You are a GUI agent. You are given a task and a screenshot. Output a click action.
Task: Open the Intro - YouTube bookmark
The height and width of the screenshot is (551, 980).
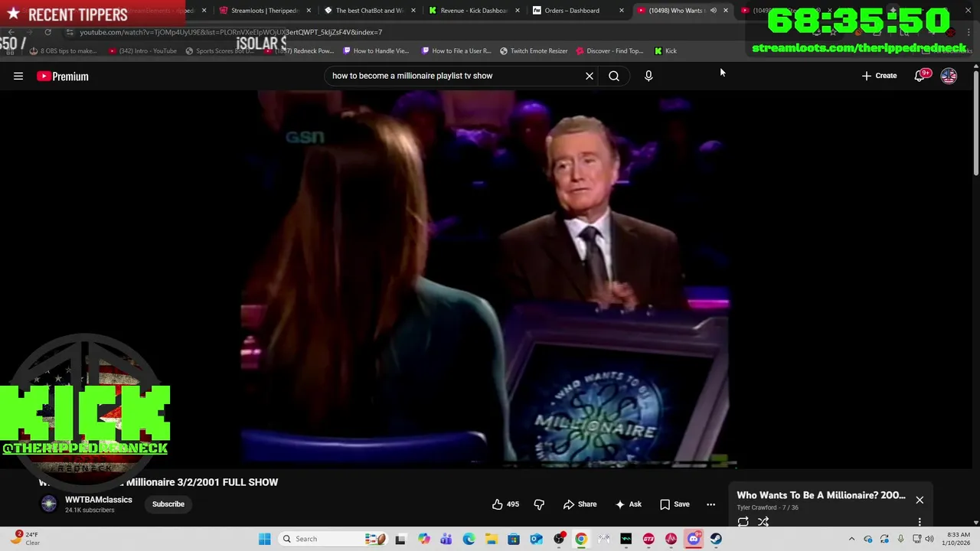[x=142, y=51]
